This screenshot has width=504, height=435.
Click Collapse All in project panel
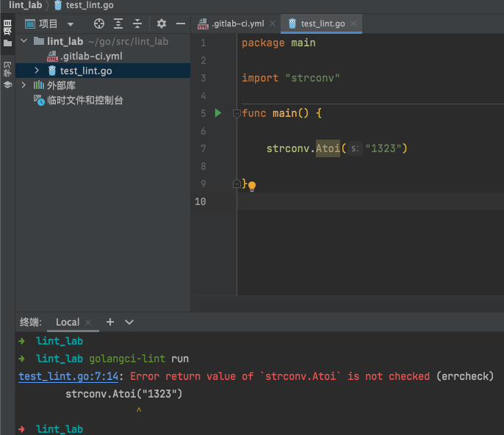(137, 24)
